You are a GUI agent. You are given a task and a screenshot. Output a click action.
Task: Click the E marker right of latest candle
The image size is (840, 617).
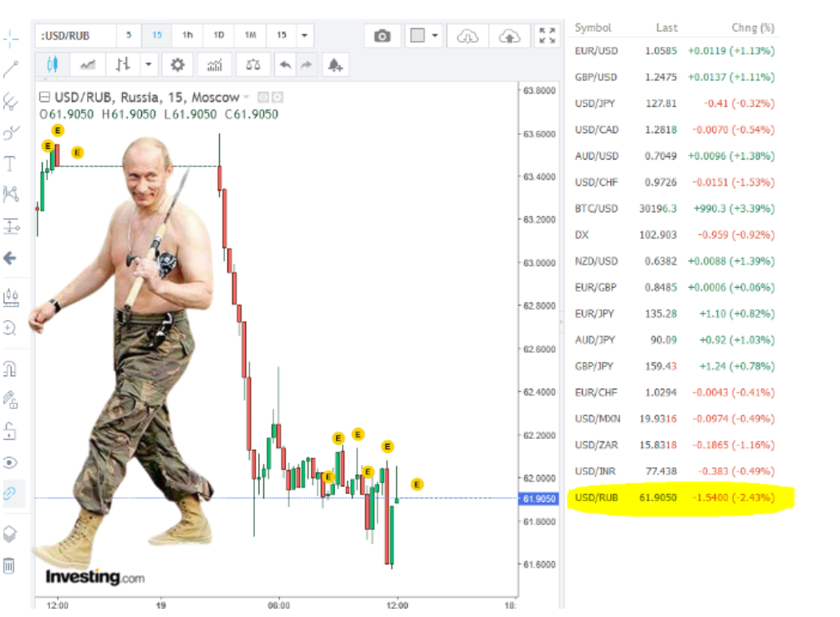tap(417, 485)
